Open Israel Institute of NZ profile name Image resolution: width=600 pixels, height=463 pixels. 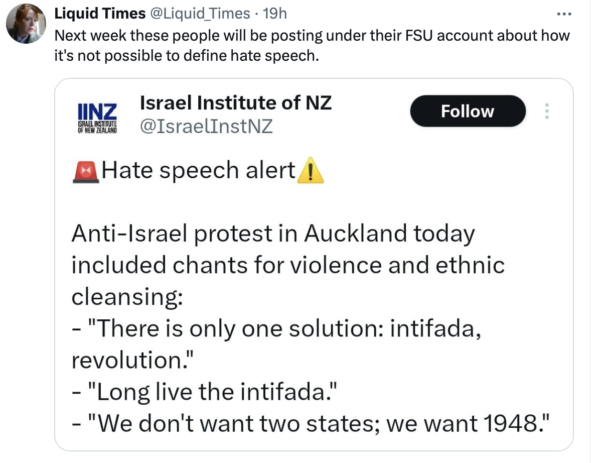tap(235, 102)
